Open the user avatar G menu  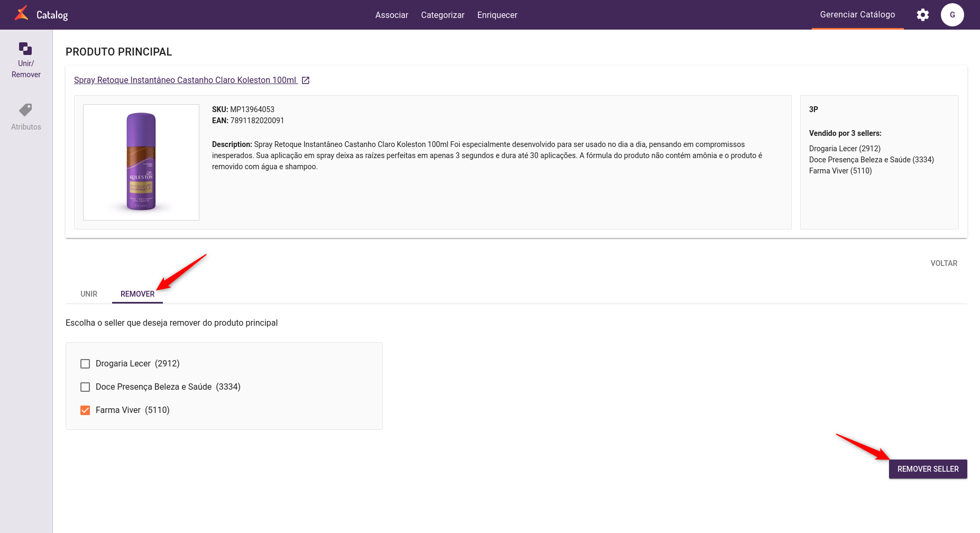[x=952, y=15]
